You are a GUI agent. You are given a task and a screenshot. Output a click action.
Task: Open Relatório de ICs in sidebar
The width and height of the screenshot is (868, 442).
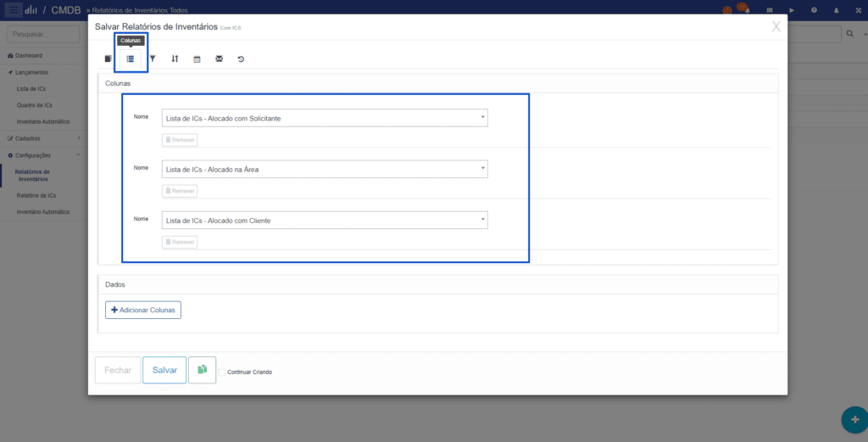coord(36,195)
